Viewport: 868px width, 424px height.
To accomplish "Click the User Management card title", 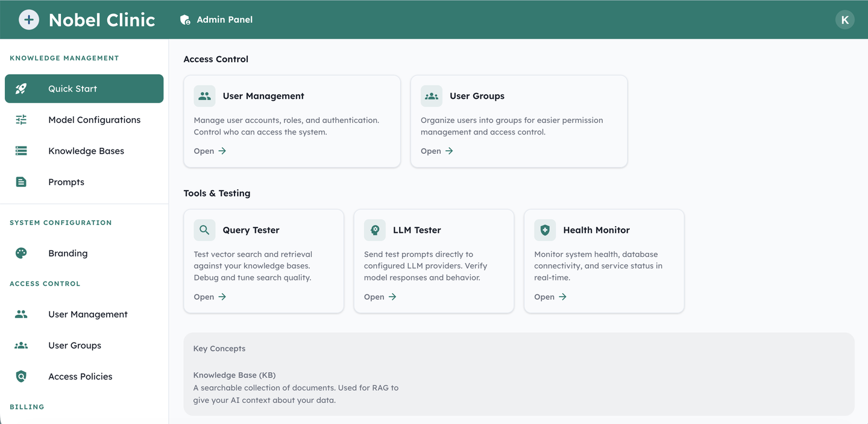I will [263, 96].
